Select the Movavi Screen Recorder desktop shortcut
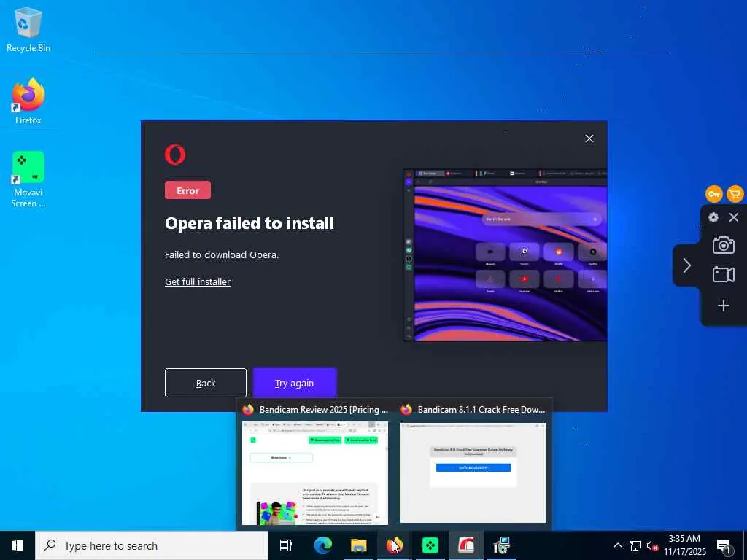This screenshot has width=747, height=560. pos(28,179)
